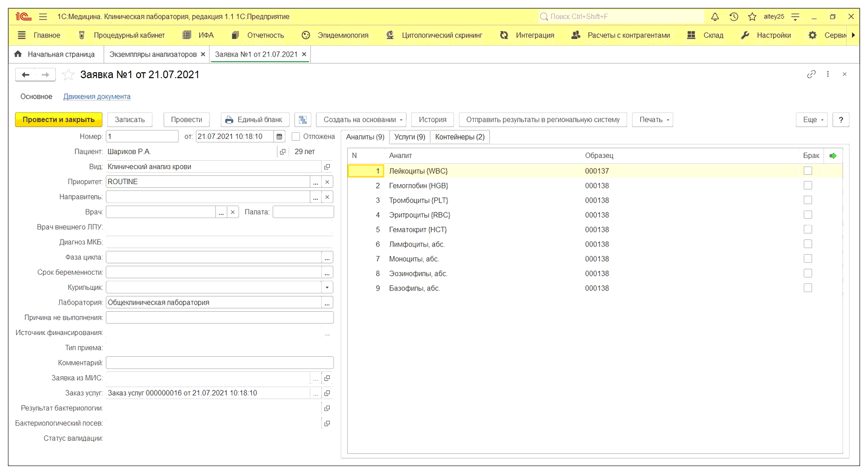Viewport: 868px width, 474px height.
Task: Mark Тромбоциты {PLT} as Брак
Action: 808,200
